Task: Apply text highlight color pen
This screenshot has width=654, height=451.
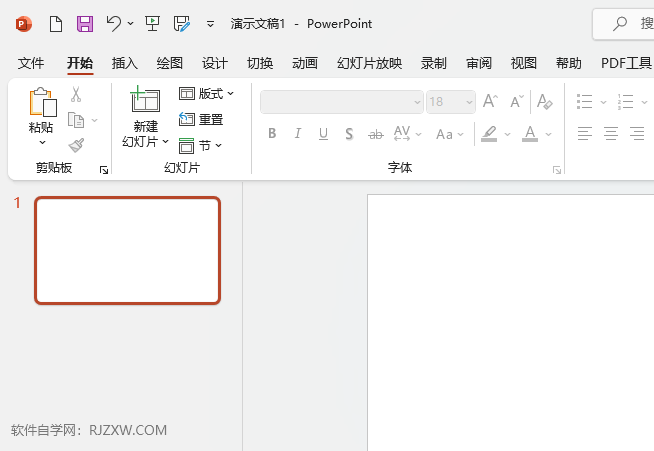Action: coord(489,134)
